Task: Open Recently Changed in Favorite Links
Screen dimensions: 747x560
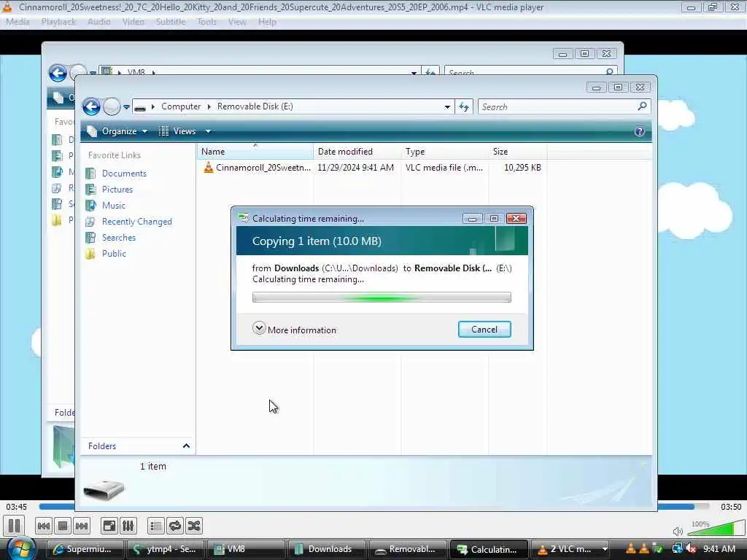Action: [x=136, y=222]
